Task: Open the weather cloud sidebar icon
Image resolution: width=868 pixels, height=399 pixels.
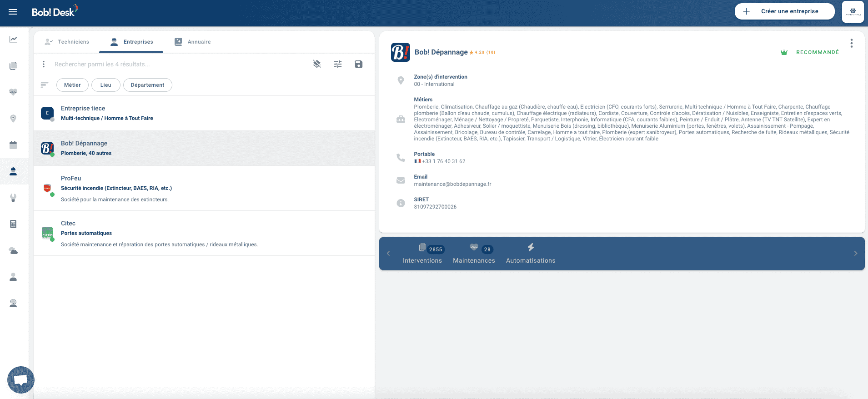Action: [13, 250]
